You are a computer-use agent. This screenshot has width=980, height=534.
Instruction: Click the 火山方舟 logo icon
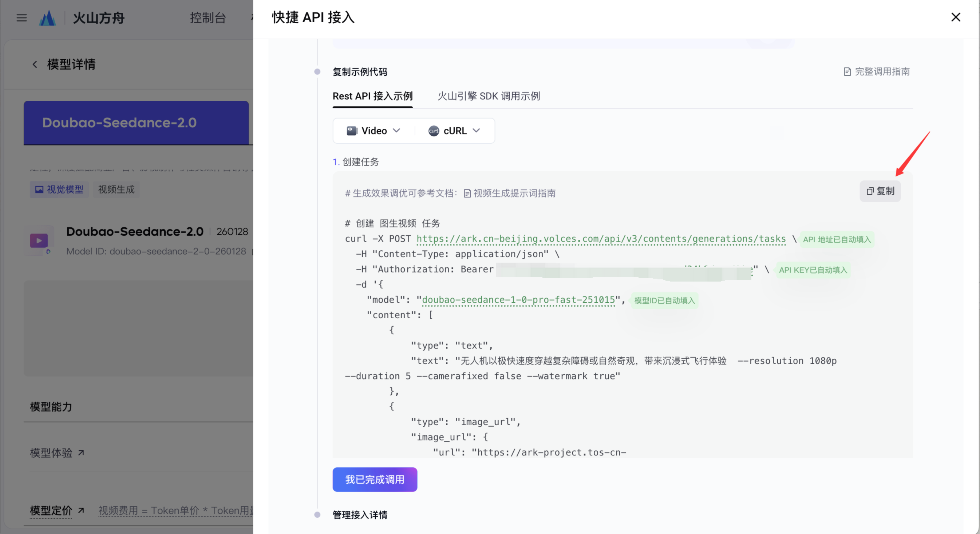(48, 18)
